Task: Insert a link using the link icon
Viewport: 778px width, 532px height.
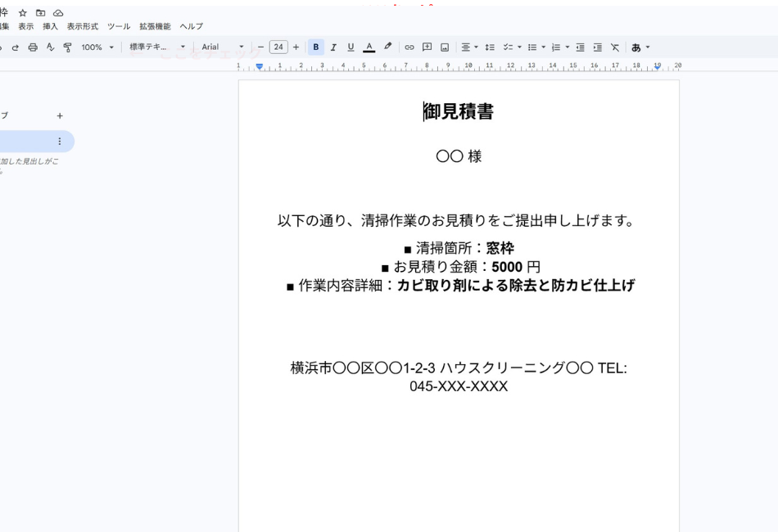Action: [x=409, y=47]
